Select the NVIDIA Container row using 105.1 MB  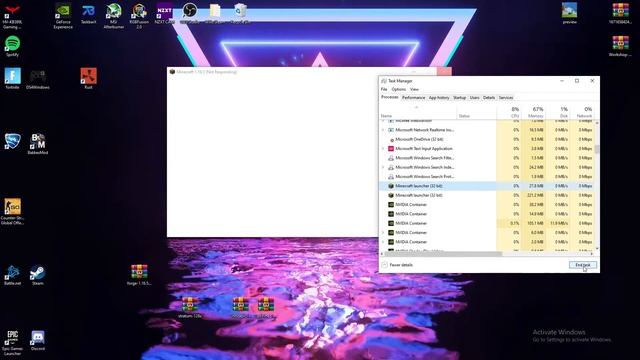487,223
